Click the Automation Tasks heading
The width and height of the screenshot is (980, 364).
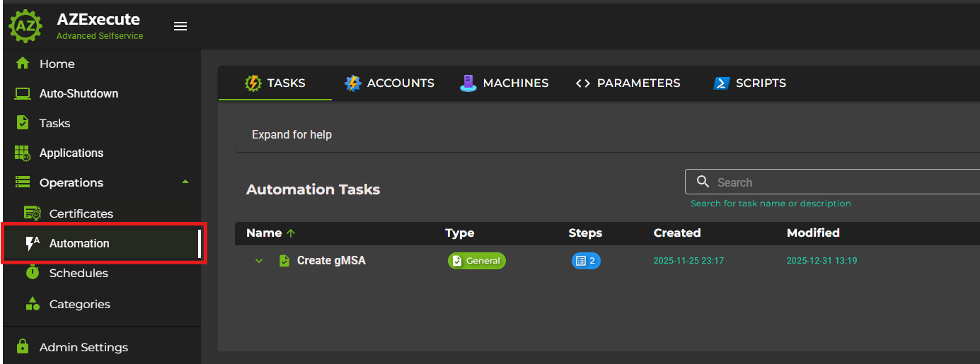click(x=313, y=189)
